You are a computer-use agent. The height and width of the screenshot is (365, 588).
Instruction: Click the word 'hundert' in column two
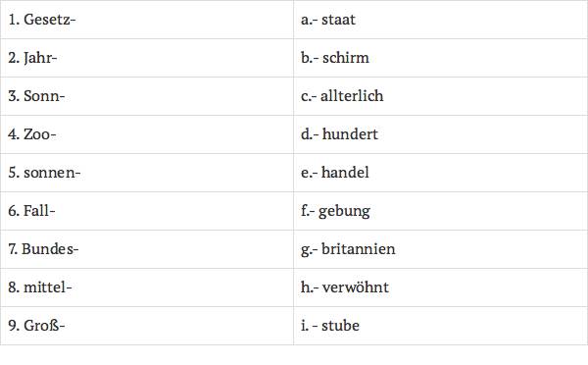click(x=350, y=134)
